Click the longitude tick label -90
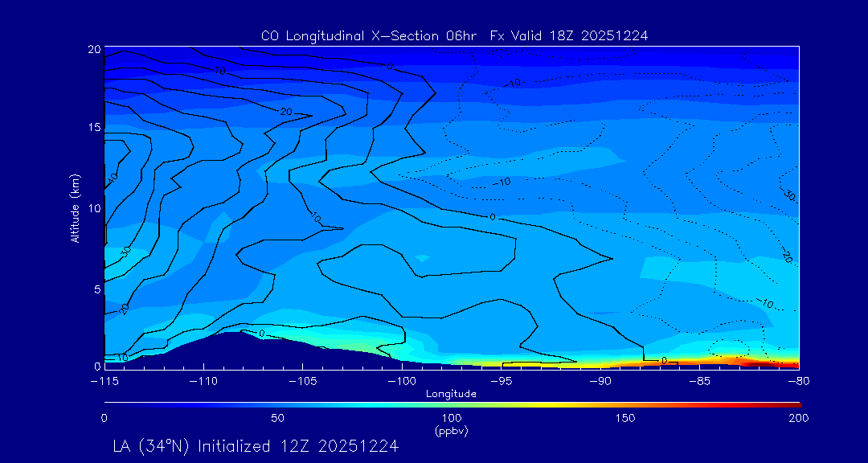 600,382
